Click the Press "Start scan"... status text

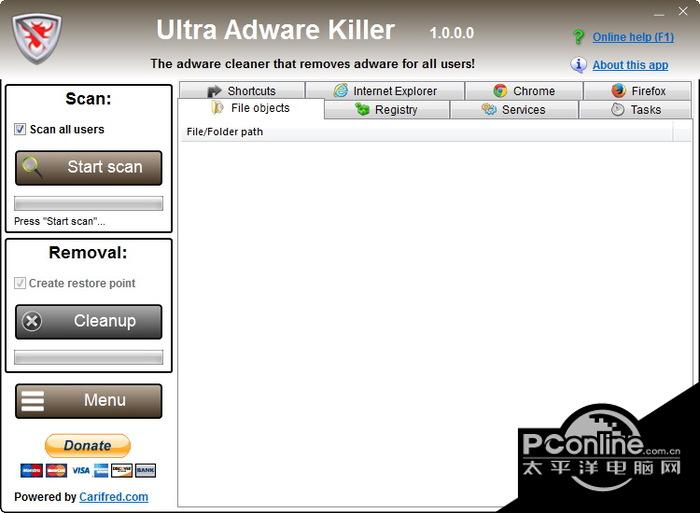click(60, 221)
